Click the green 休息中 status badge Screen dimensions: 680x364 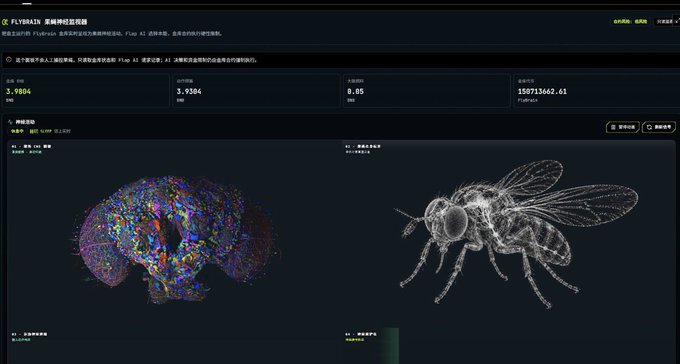click(x=18, y=131)
